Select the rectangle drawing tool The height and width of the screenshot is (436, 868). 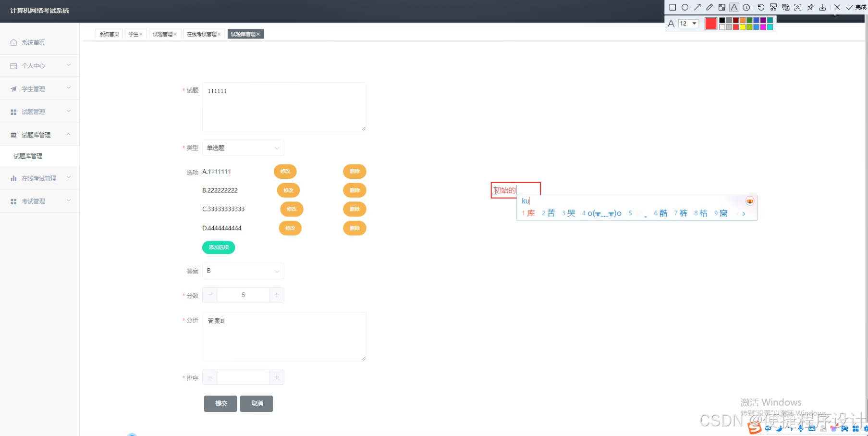pyautogui.click(x=672, y=7)
